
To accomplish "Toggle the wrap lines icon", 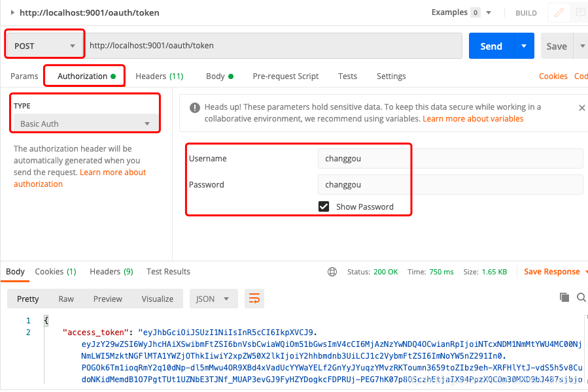I will coord(254,299).
